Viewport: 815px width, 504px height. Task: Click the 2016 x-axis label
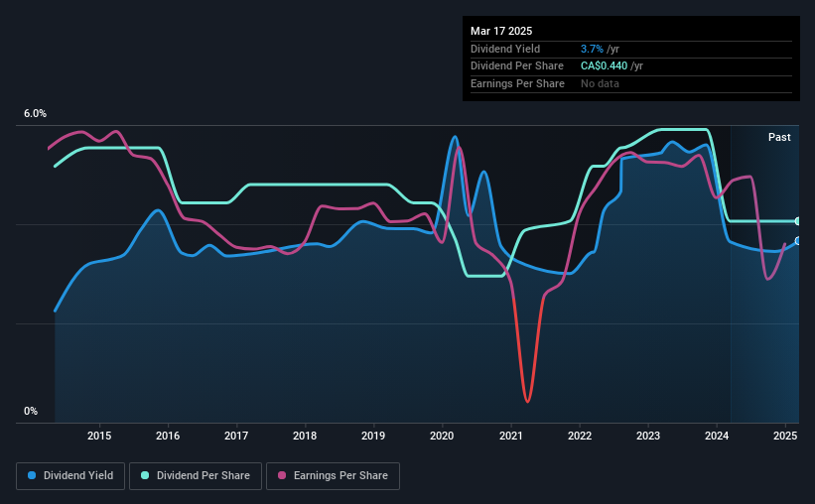[168, 436]
